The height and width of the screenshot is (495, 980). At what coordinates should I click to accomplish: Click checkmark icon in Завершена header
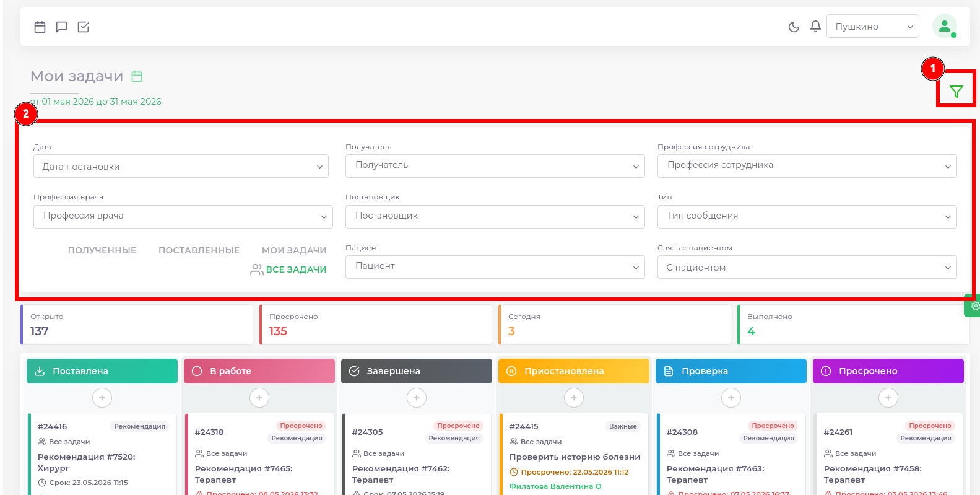click(354, 371)
